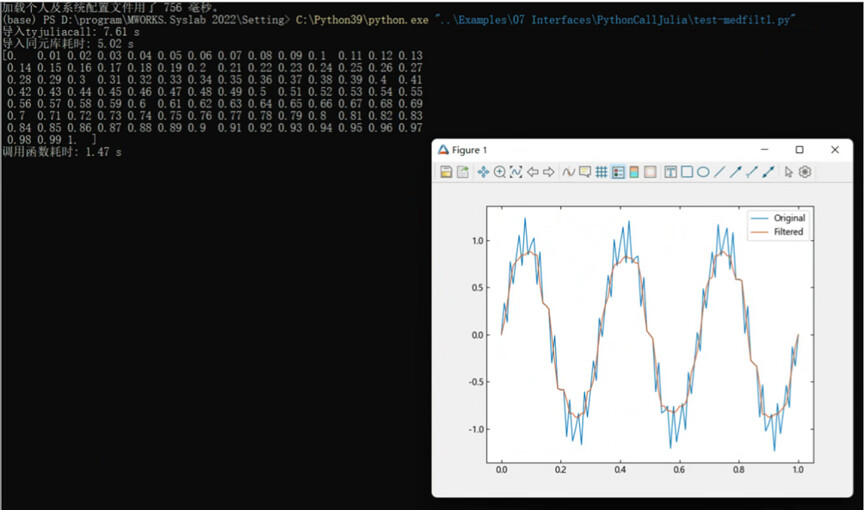The width and height of the screenshot is (864, 510).
Task: Click the x-axis tick label 0.8
Action: tap(738, 470)
